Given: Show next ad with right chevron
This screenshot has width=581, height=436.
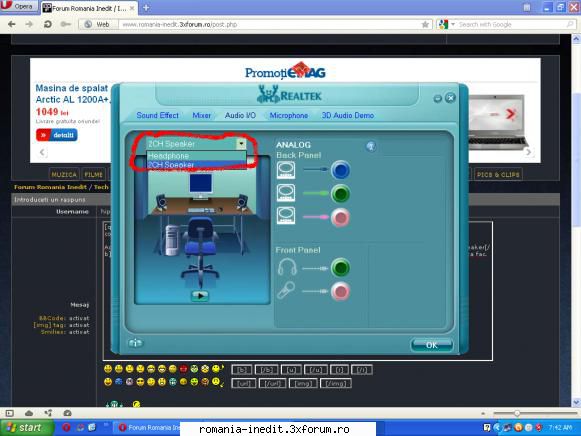Looking at the screenshot, I should (529, 152).
